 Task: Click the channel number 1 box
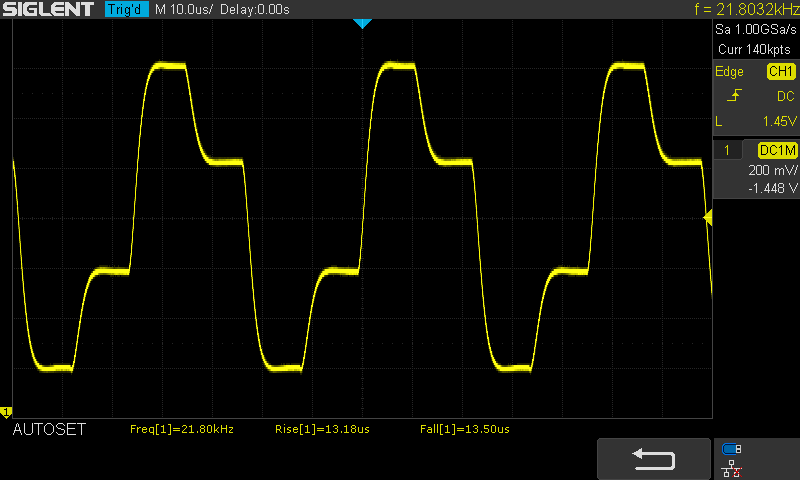[x=727, y=150]
